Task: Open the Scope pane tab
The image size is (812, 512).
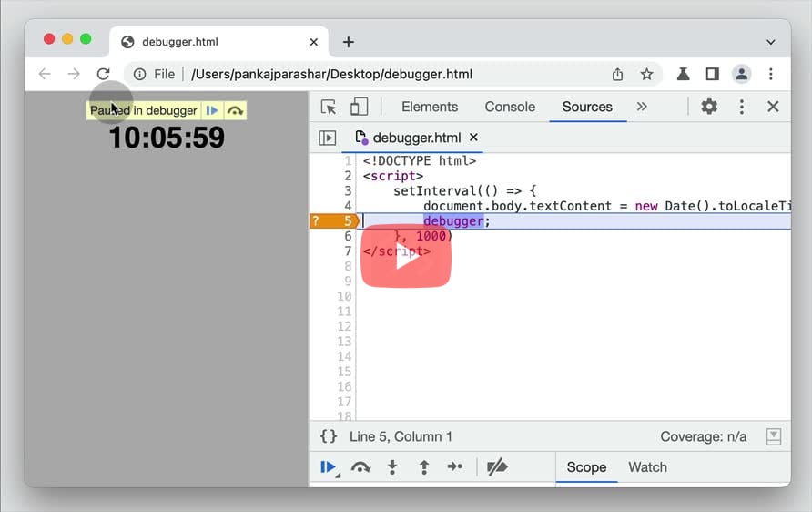Action: click(x=586, y=467)
